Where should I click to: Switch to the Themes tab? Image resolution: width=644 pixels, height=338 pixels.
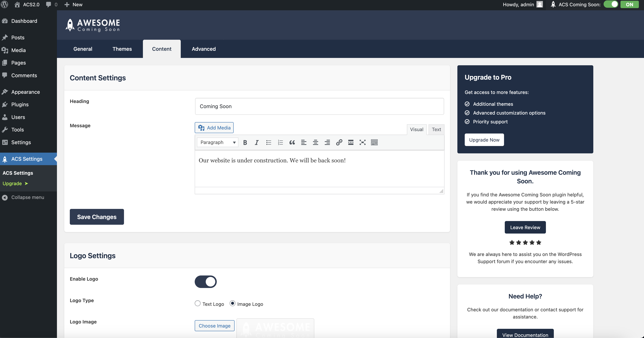coord(122,49)
